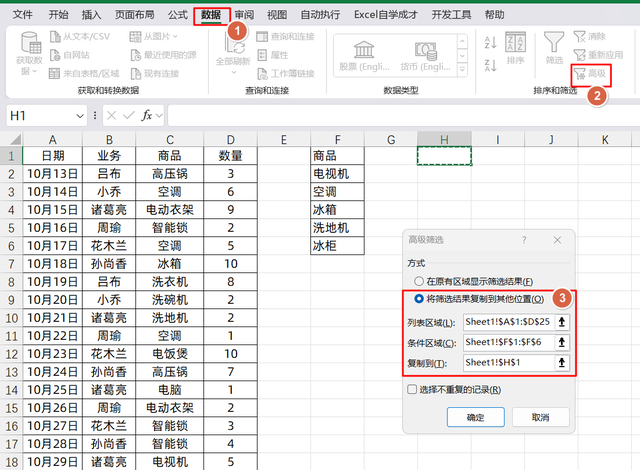Expand the 从图片 dropdown arrow
The width and height of the screenshot is (640, 470).
point(175,37)
